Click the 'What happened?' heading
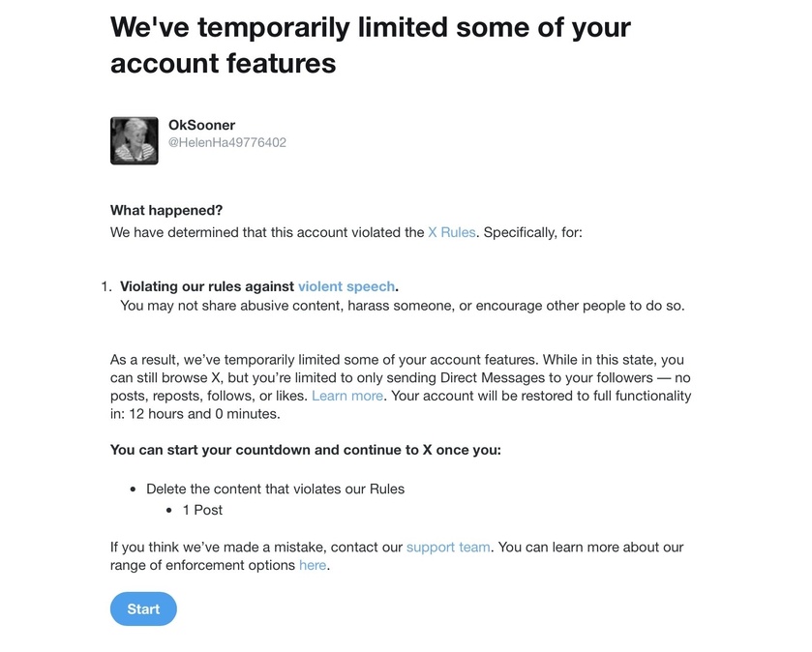This screenshot has height=652, width=812. (166, 210)
